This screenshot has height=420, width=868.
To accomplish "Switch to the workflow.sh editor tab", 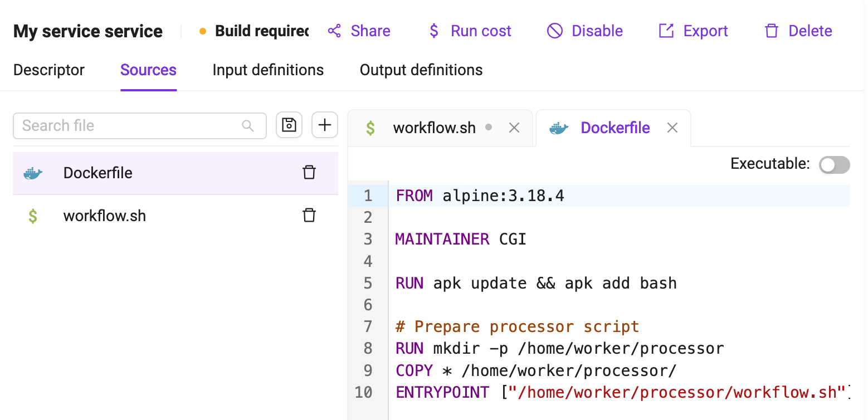I will [435, 128].
